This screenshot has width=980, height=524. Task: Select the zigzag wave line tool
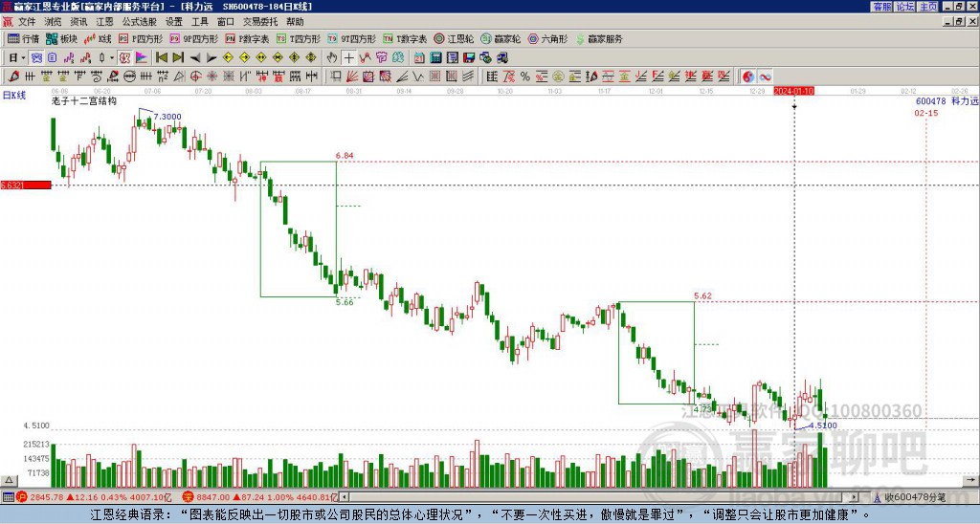click(418, 76)
